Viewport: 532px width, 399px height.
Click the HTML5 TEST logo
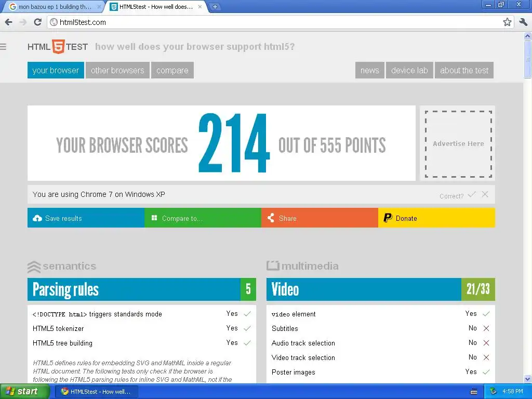pos(58,46)
